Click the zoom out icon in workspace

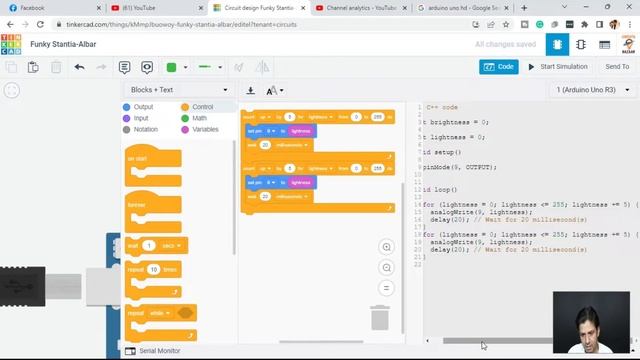point(386,268)
